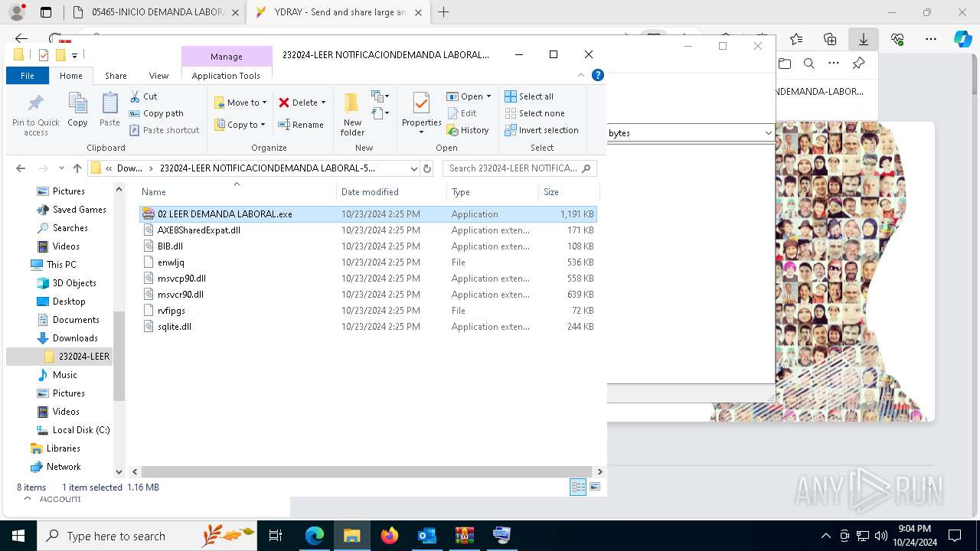This screenshot has height=551, width=980.
Task: Expand the address bar history dropdown
Action: (x=413, y=168)
